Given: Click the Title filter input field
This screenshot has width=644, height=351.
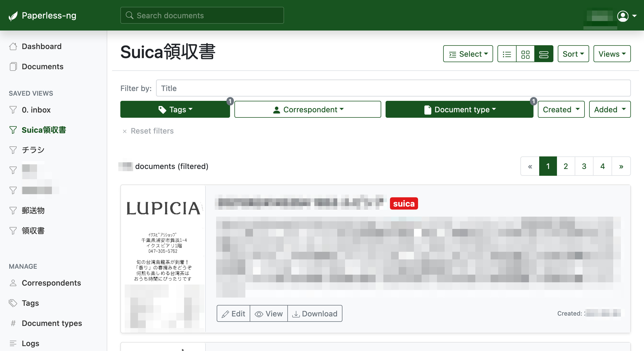Looking at the screenshot, I should [x=393, y=88].
